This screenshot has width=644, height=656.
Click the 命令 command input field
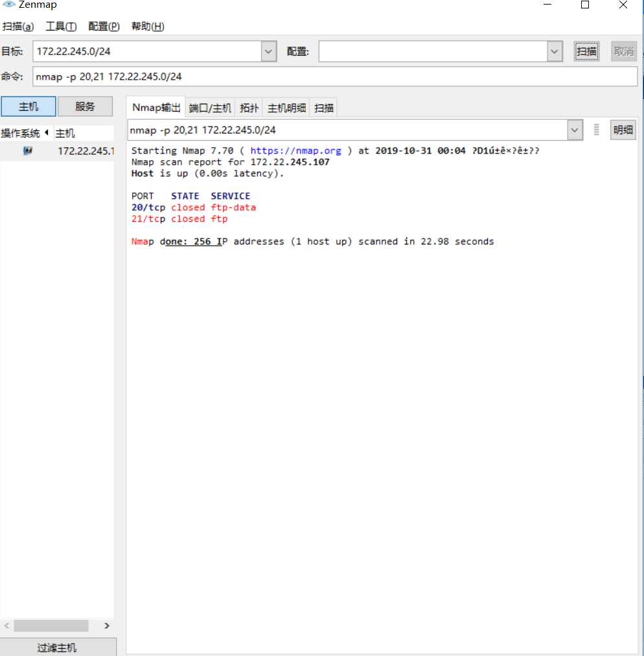pyautogui.click(x=335, y=76)
